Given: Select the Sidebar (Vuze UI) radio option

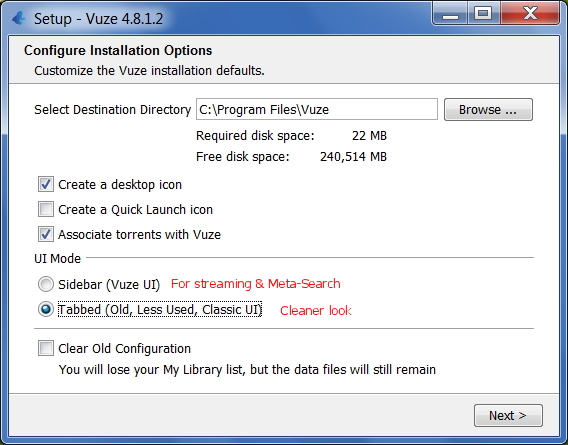Looking at the screenshot, I should [46, 284].
